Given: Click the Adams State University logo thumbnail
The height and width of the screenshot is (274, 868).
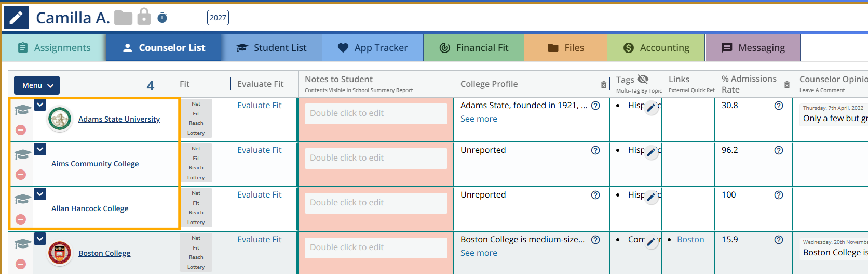Looking at the screenshot, I should 60,119.
